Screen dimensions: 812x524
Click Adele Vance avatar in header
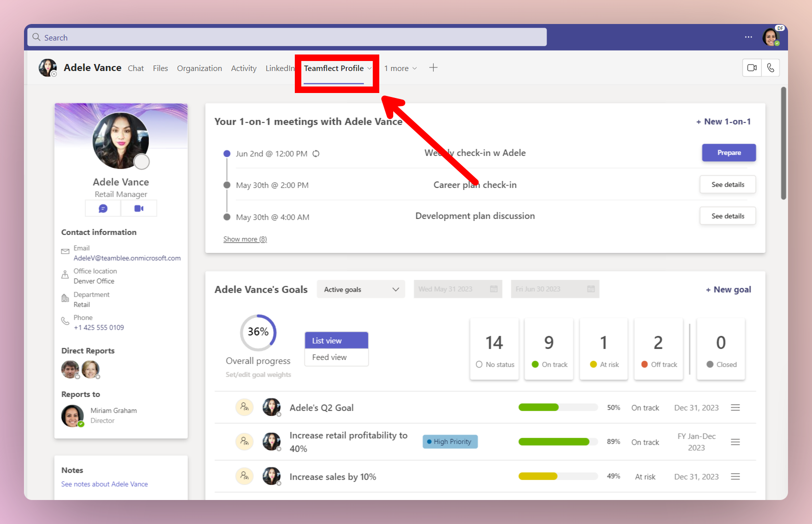click(47, 67)
